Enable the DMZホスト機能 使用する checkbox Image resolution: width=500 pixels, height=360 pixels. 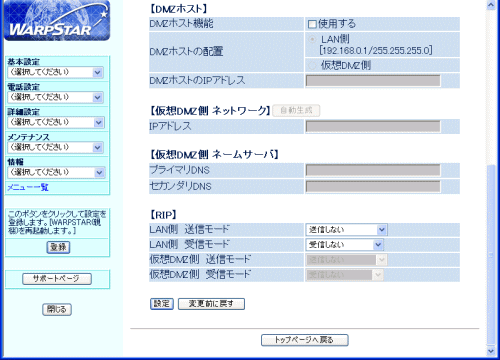pyautogui.click(x=312, y=24)
